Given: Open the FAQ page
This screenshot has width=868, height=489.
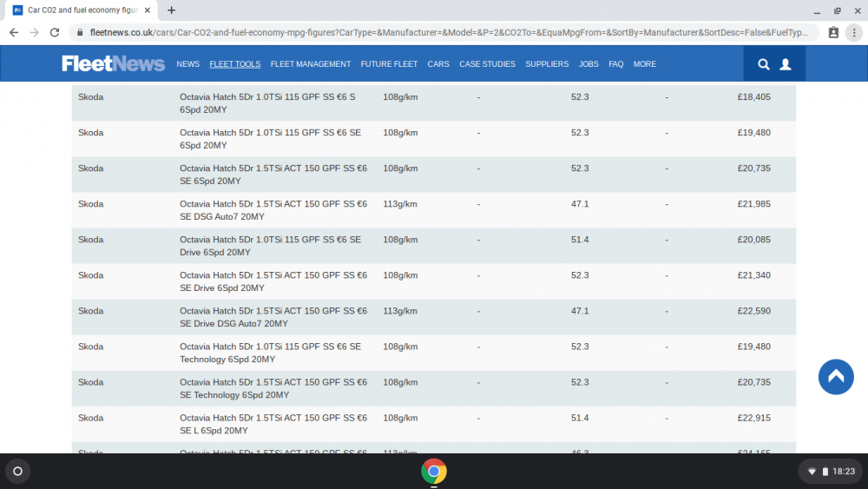Looking at the screenshot, I should [x=616, y=64].
